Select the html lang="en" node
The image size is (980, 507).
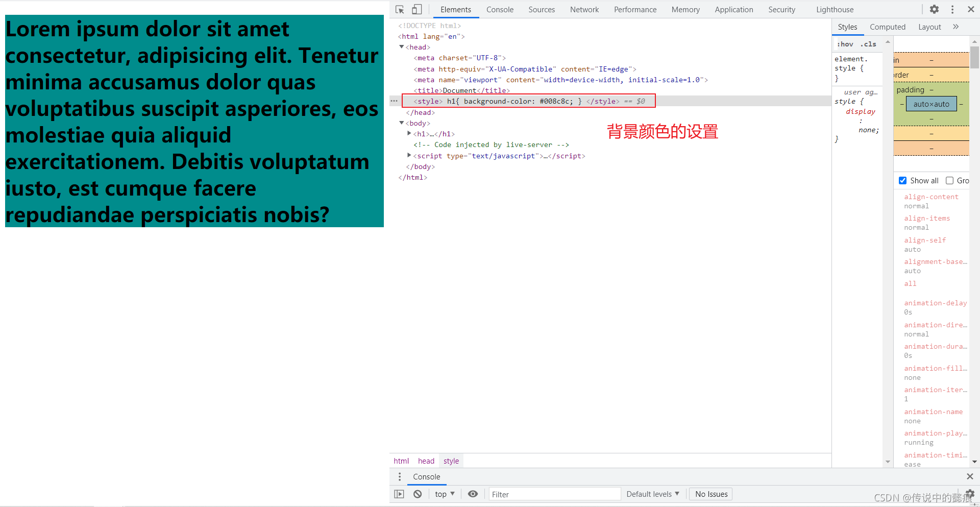[431, 37]
